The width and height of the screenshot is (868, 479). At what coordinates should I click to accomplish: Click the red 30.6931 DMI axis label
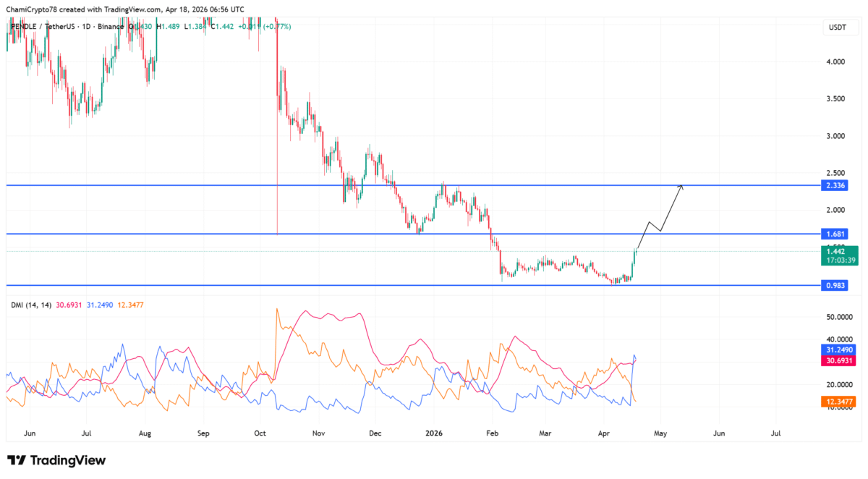(839, 360)
